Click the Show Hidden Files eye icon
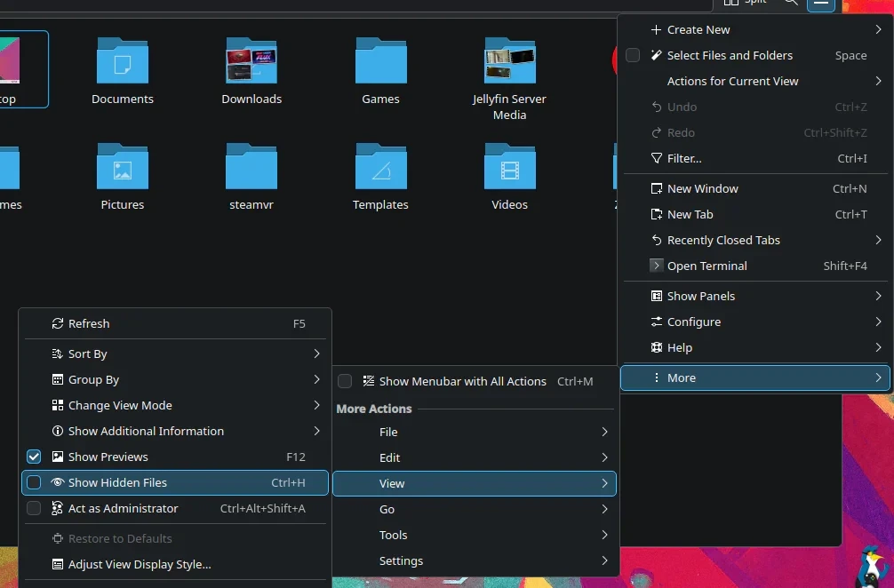Screen dimensions: 894x588 [57, 482]
